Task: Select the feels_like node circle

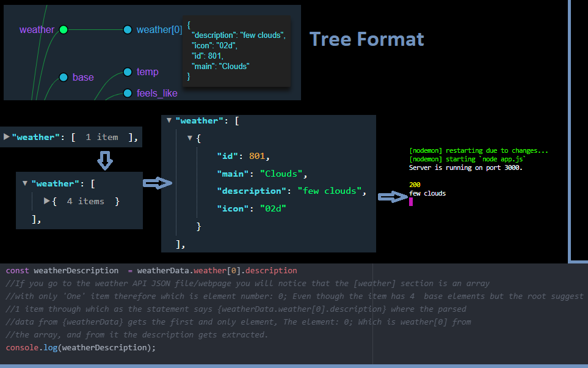Action: coord(127,93)
